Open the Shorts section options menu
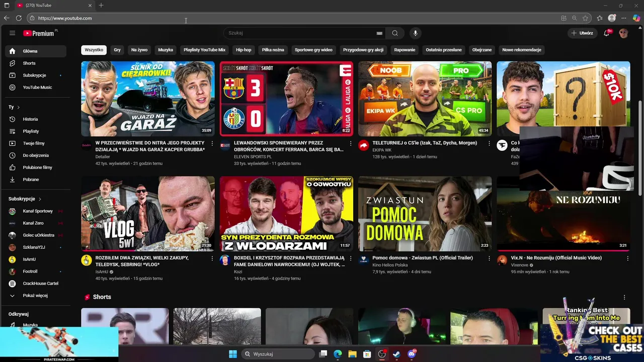Screen dimensions: 644x362 (624, 297)
